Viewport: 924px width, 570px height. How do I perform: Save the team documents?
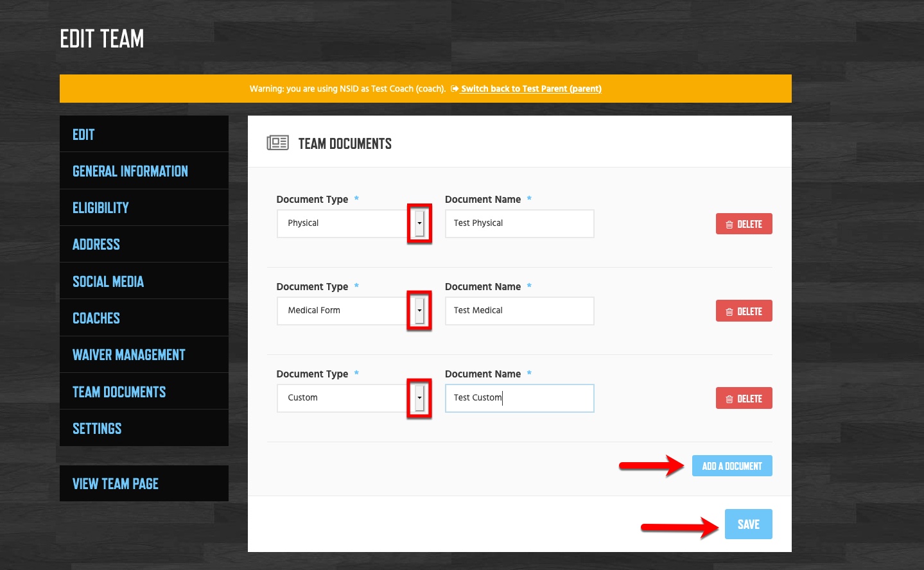coord(749,524)
